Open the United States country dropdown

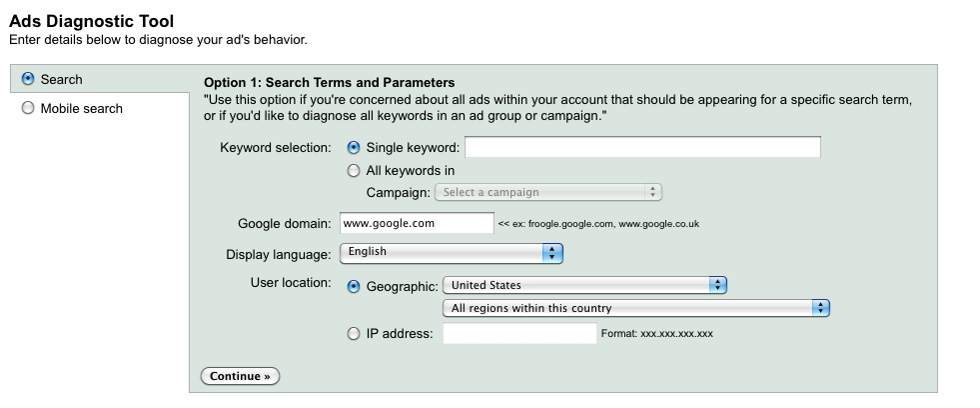coord(584,285)
